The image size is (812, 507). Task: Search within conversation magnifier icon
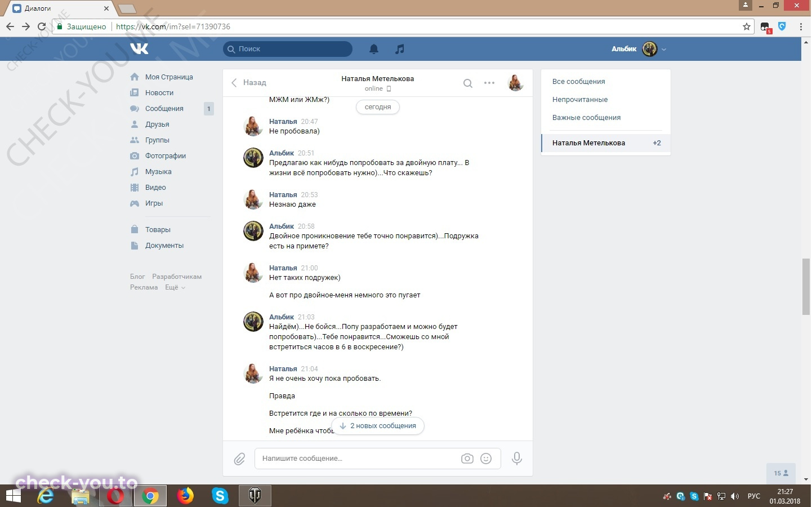point(467,83)
